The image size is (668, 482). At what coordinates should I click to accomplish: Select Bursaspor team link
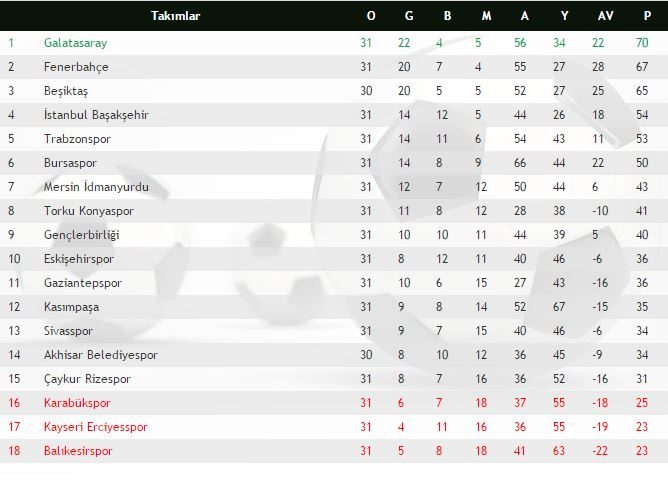tap(70, 163)
